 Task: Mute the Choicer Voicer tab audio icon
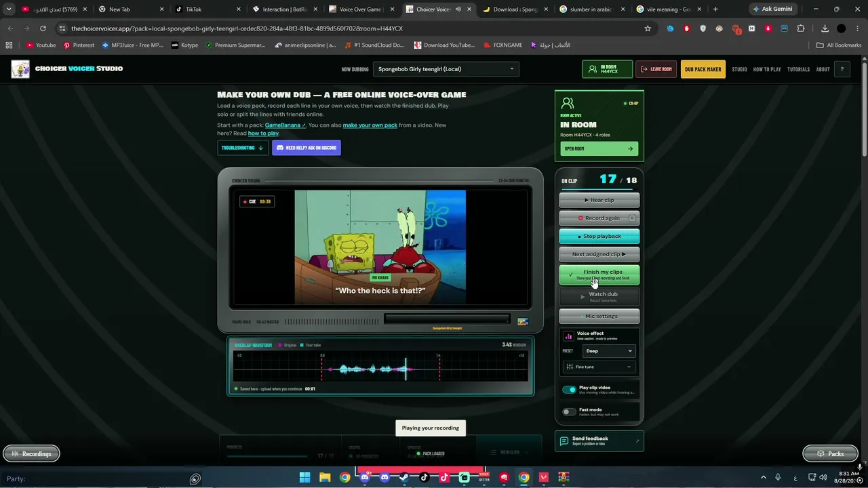click(458, 9)
